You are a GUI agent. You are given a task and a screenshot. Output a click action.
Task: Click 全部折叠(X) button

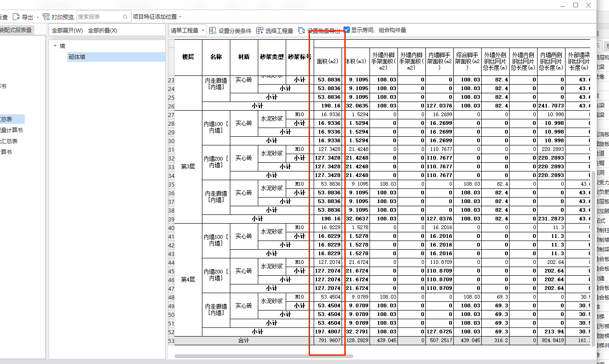(103, 31)
